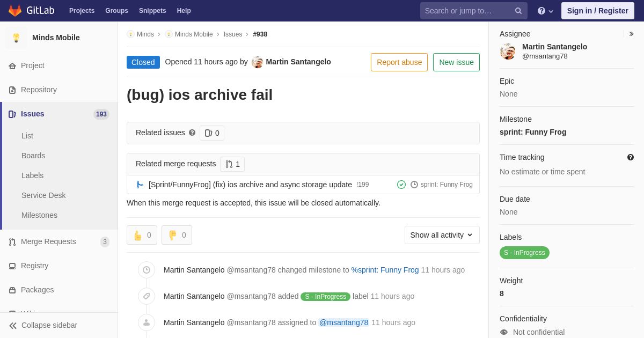Open the merge request pipeline status icon
This screenshot has width=644, height=338.
point(401,185)
